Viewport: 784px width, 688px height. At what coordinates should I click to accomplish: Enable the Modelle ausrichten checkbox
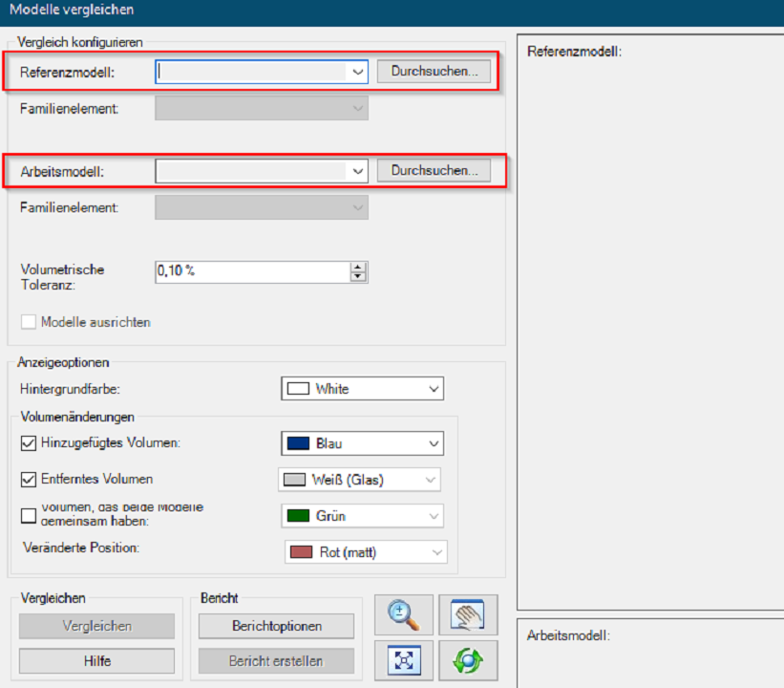(x=29, y=322)
